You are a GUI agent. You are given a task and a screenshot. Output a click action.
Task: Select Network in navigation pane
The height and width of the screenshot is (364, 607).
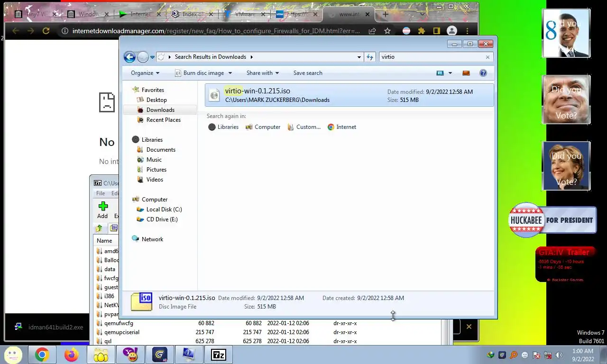tap(152, 239)
